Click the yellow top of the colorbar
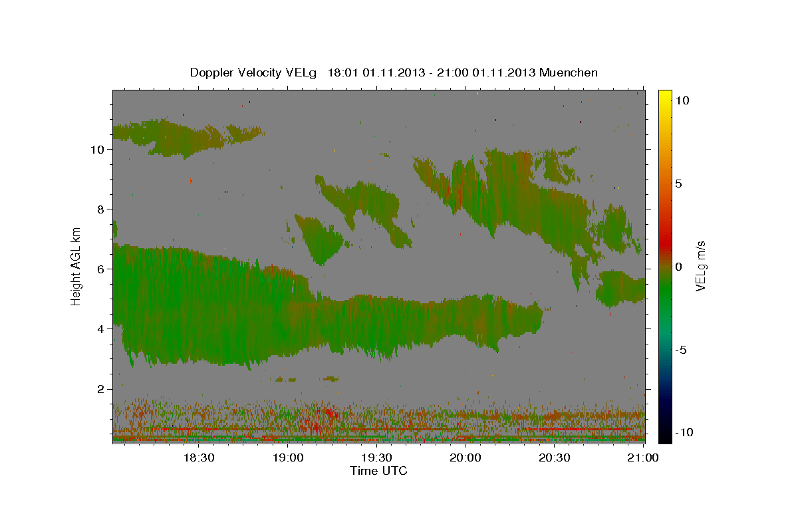The width and height of the screenshot is (798, 532). point(664,96)
